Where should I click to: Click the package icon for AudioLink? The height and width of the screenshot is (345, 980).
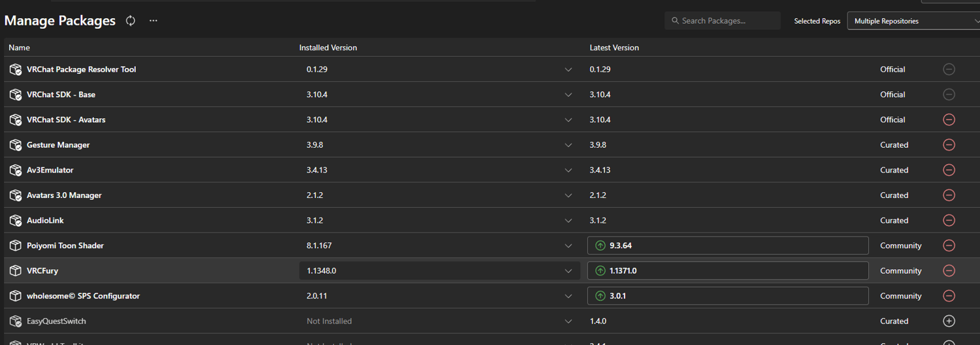[16, 220]
